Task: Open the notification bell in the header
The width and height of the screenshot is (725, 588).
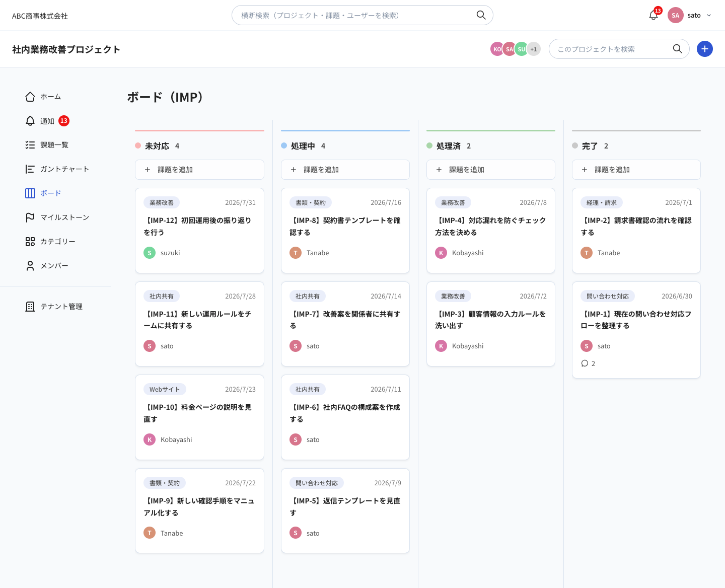Action: click(x=654, y=15)
